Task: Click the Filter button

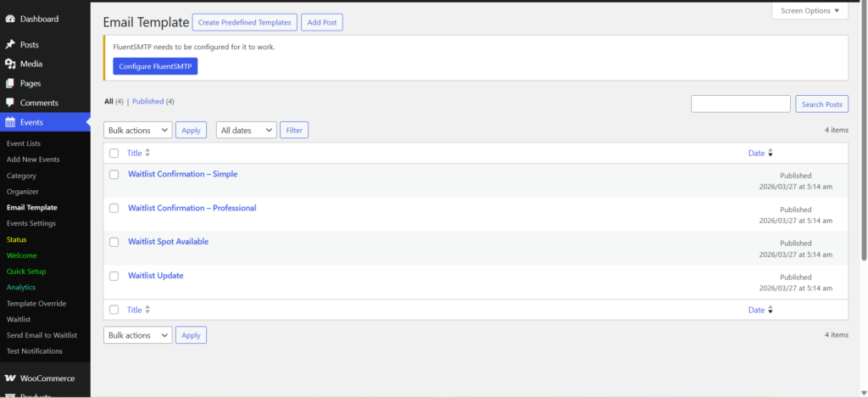Action: coord(294,131)
